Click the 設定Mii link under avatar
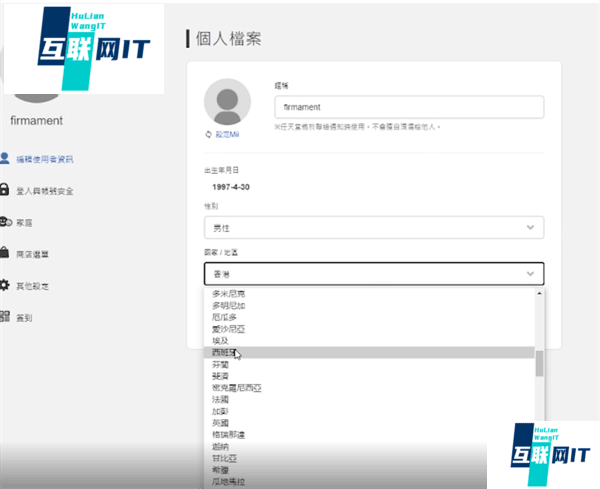Image resolution: width=600 pixels, height=489 pixels. tap(228, 134)
